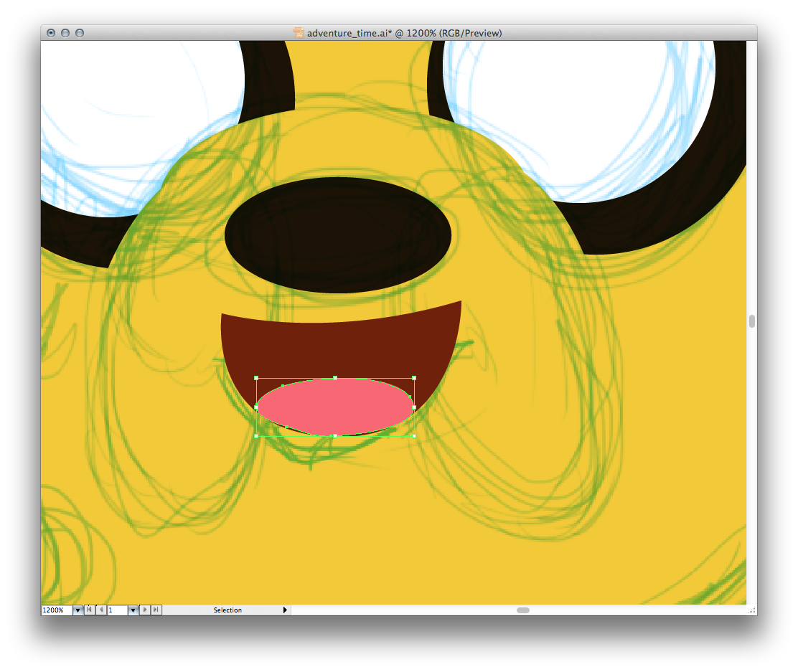Click the artboard number input field
This screenshot has height=672, width=798.
[117, 610]
